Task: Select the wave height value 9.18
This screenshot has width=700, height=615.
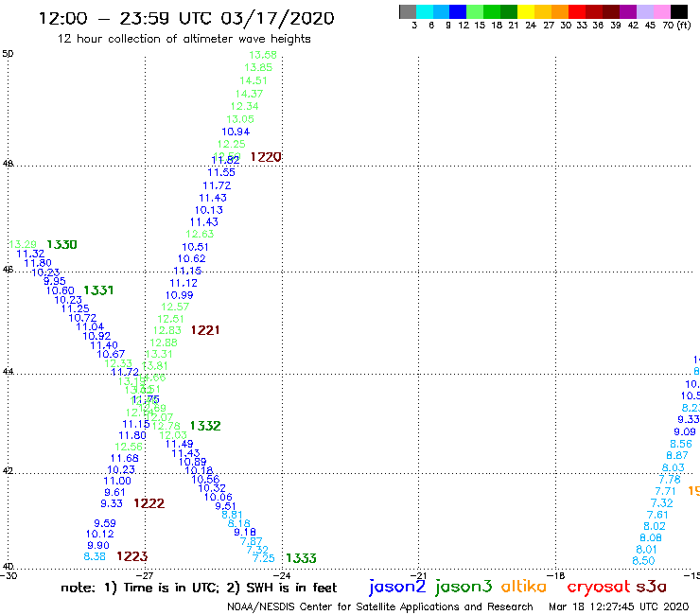Action: point(245,532)
